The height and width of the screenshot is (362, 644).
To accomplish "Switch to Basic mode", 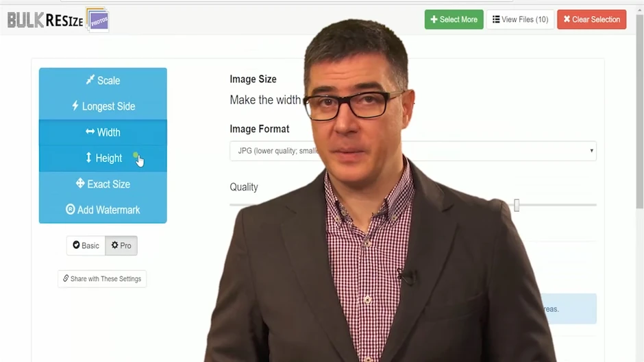I will (x=86, y=245).
